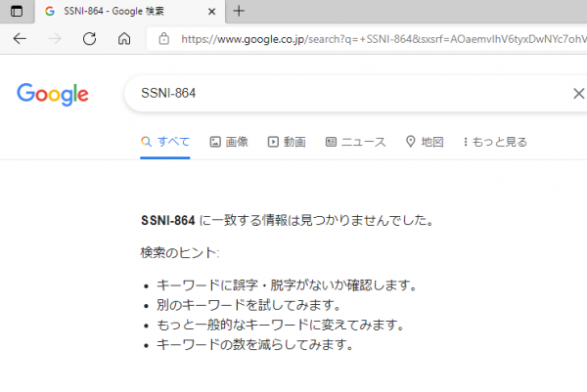Switch to the 画像 results tab
Viewport: 587px width, 392px height.
229,142
